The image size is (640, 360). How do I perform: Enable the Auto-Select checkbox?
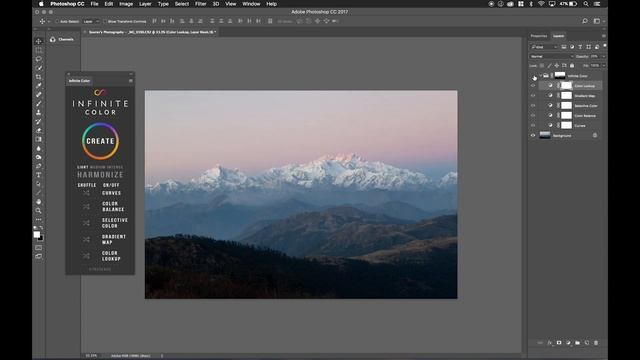point(58,21)
